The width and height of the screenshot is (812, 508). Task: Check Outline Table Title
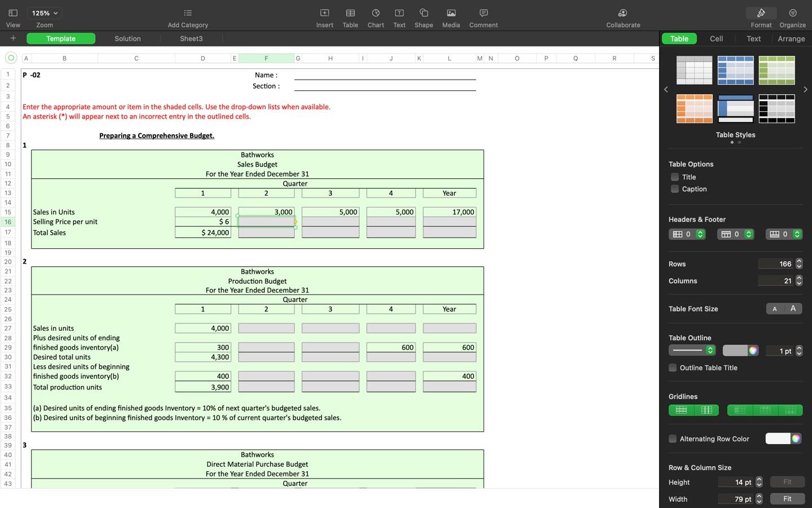point(673,367)
